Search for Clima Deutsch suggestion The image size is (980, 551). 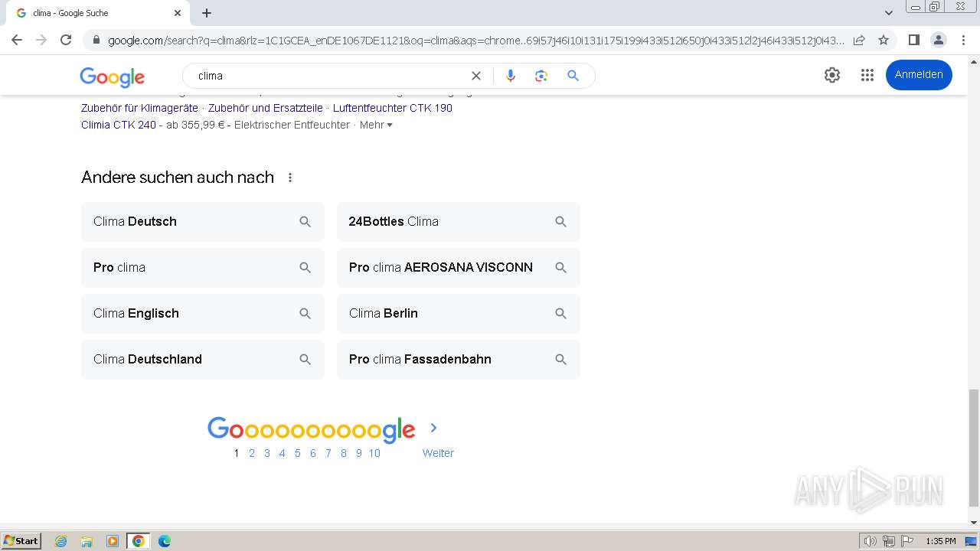click(203, 222)
